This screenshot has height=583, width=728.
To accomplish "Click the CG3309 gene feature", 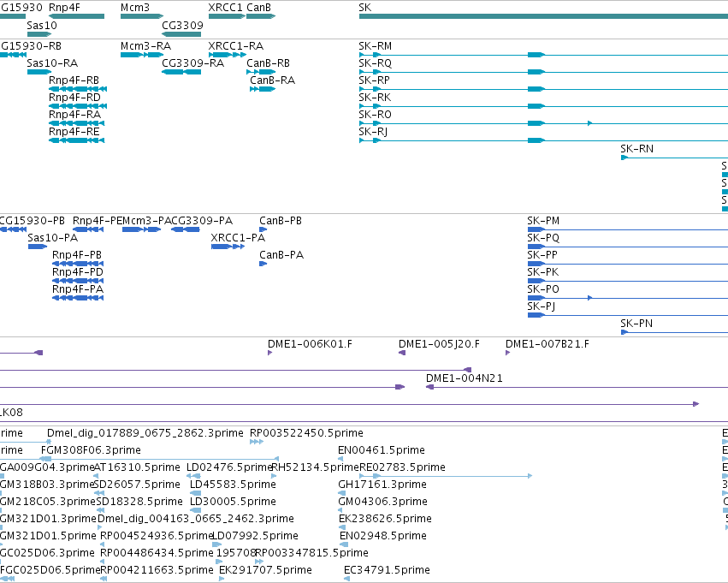I will coord(181,34).
